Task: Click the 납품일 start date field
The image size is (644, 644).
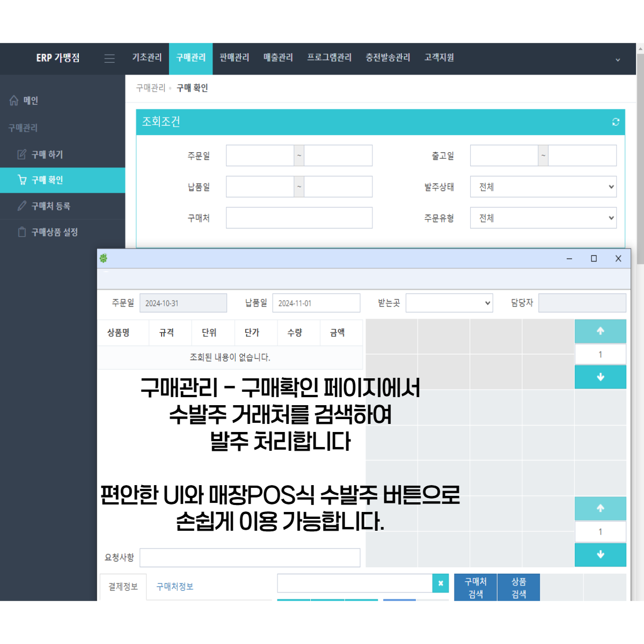Action: click(260, 187)
